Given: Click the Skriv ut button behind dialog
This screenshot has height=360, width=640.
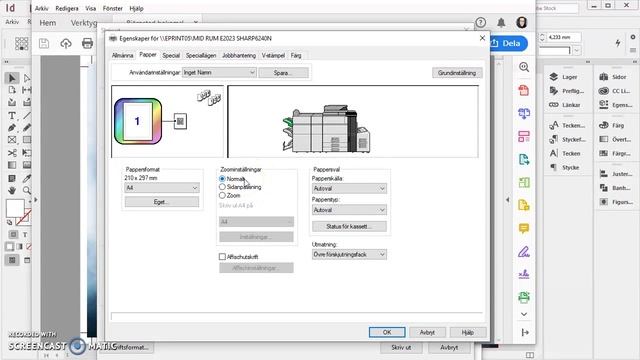Looking at the screenshot, I should click(401, 347).
